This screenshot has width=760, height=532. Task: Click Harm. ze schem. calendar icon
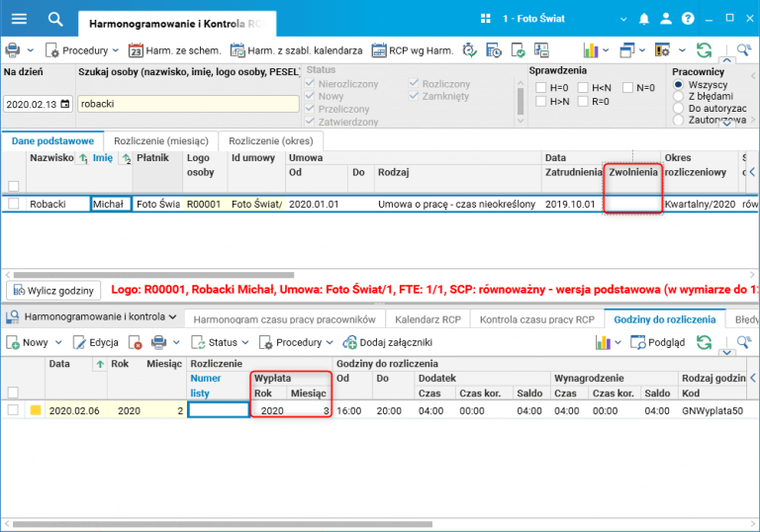(x=136, y=50)
